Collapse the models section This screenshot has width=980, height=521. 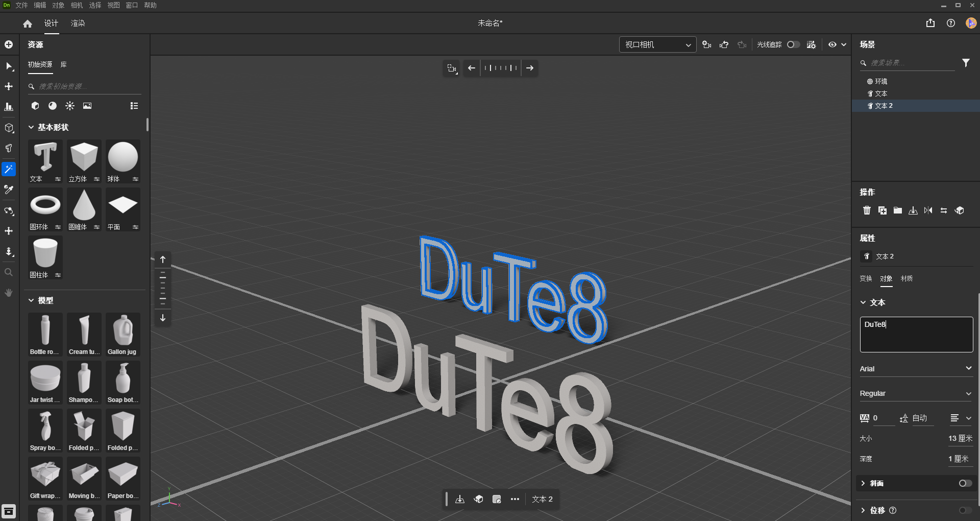pos(31,300)
